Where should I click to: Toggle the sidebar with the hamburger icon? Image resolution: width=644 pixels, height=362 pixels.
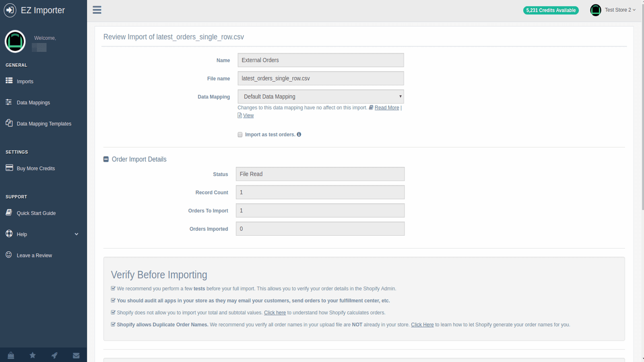pos(97,10)
